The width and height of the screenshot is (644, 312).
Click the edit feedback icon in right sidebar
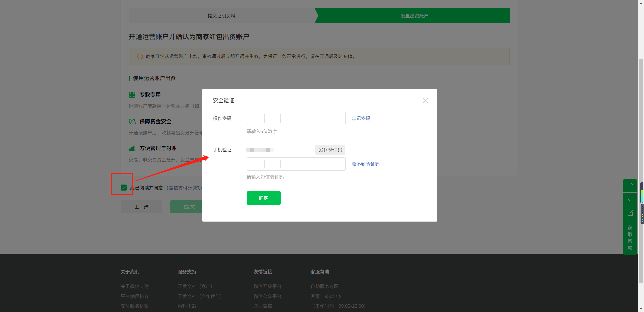(x=630, y=213)
